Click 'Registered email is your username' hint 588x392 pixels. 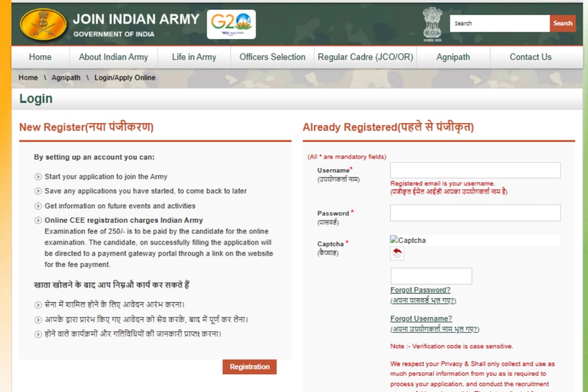coord(442,184)
